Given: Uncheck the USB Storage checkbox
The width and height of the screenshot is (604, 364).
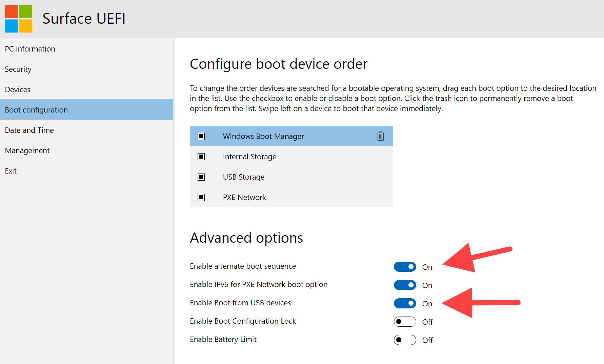Looking at the screenshot, I should point(201,177).
